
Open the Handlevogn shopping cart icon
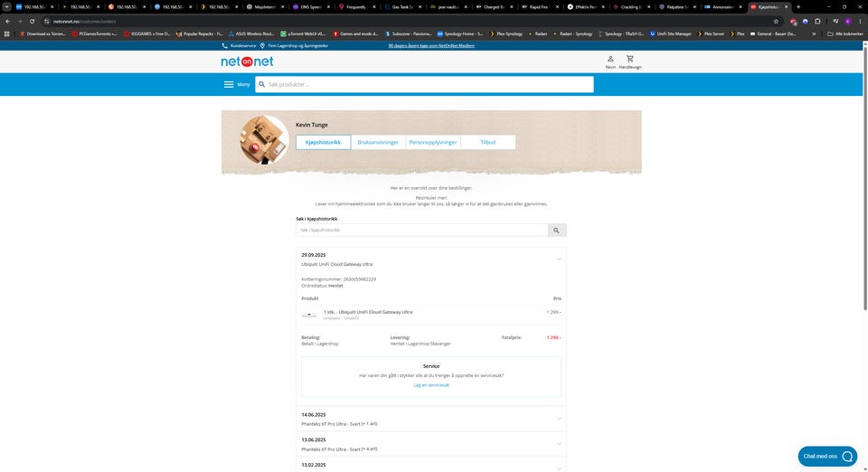[630, 59]
